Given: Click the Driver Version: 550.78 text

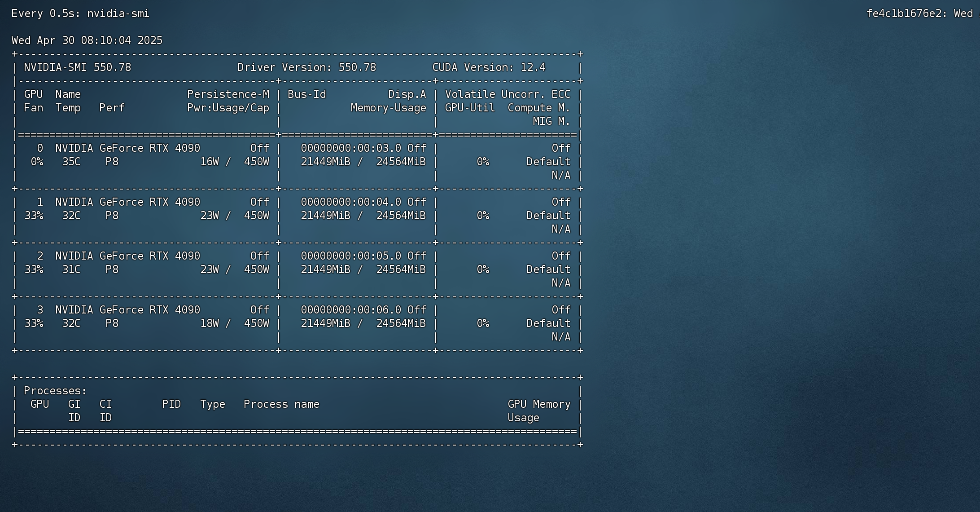Looking at the screenshot, I should pos(306,67).
